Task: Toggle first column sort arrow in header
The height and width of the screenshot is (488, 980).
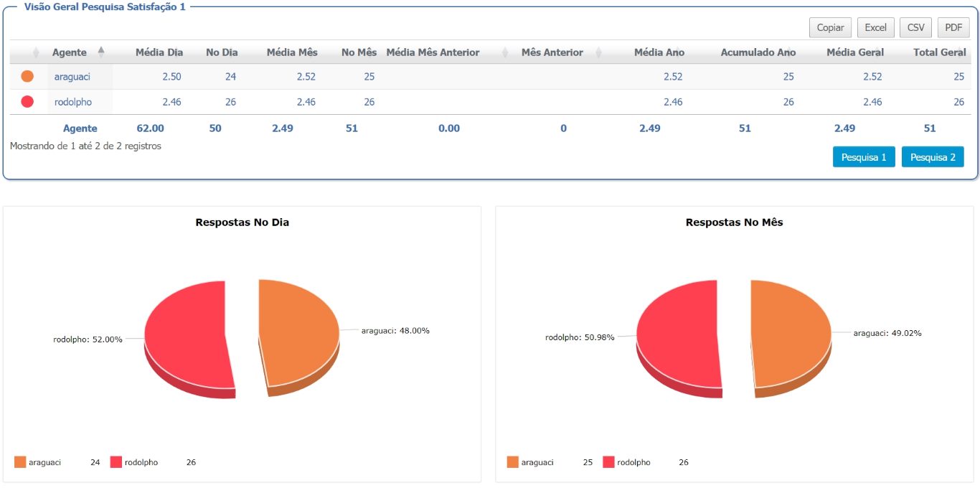Action: [36, 52]
